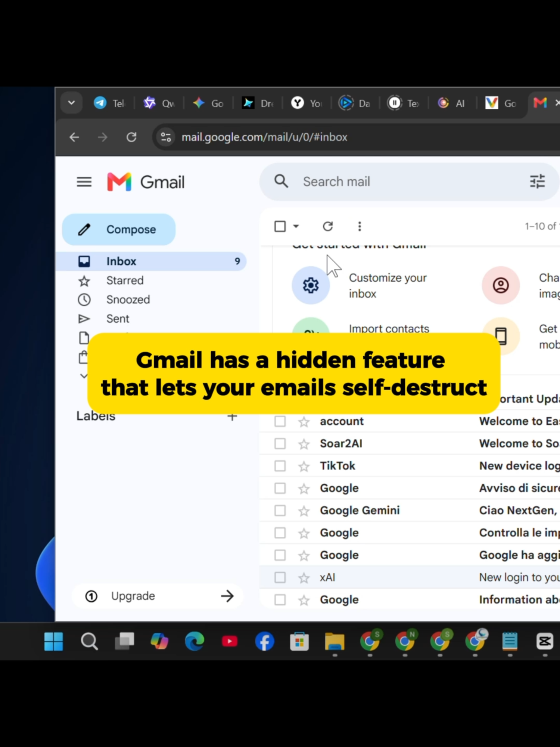
Task: Open the Inbox folder
Action: [x=151, y=261]
